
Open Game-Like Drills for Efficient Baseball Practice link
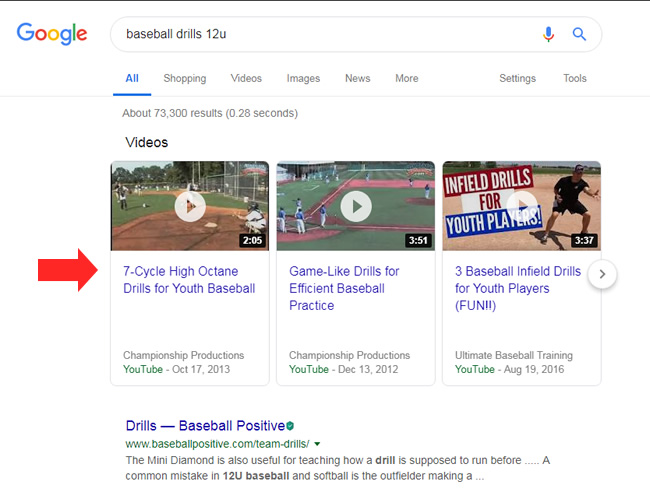[344, 288]
